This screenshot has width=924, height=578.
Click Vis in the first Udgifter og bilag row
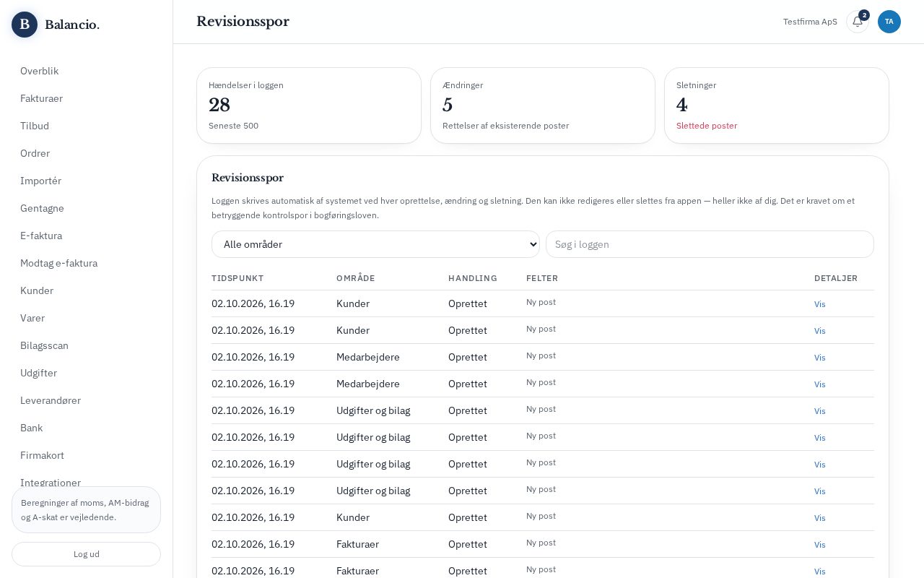[x=819, y=411]
